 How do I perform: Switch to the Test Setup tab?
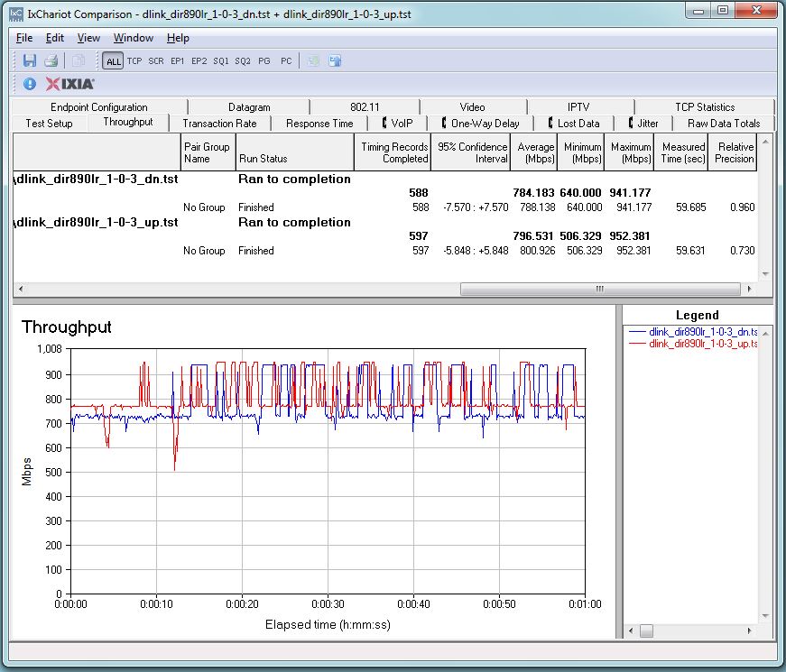[49, 124]
